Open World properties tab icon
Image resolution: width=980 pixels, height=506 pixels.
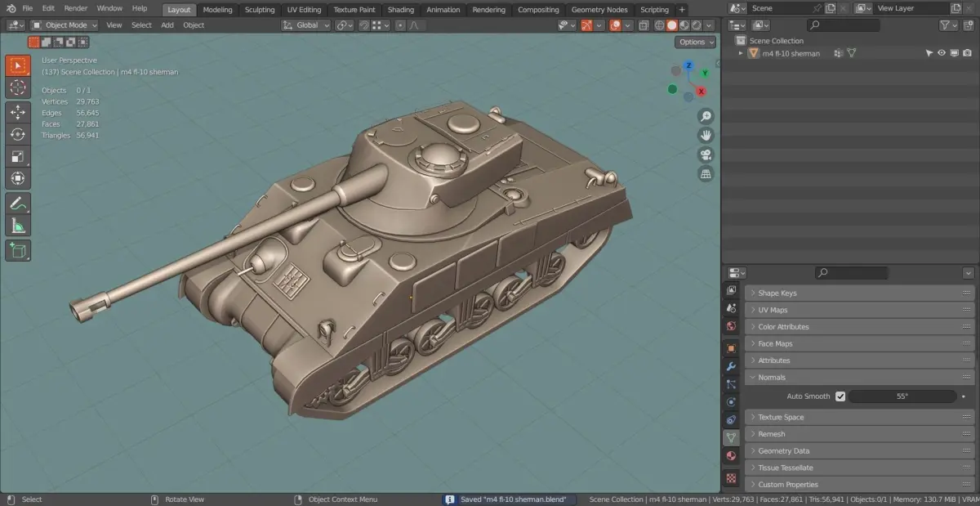pyautogui.click(x=731, y=326)
